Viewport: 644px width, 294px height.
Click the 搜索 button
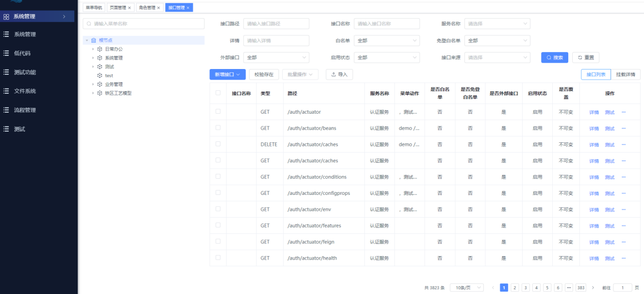[x=555, y=57]
